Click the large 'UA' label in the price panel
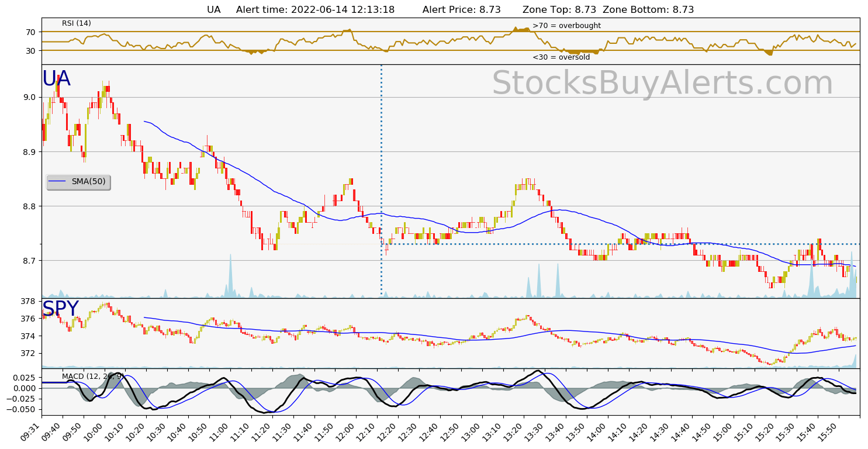 pos(56,79)
